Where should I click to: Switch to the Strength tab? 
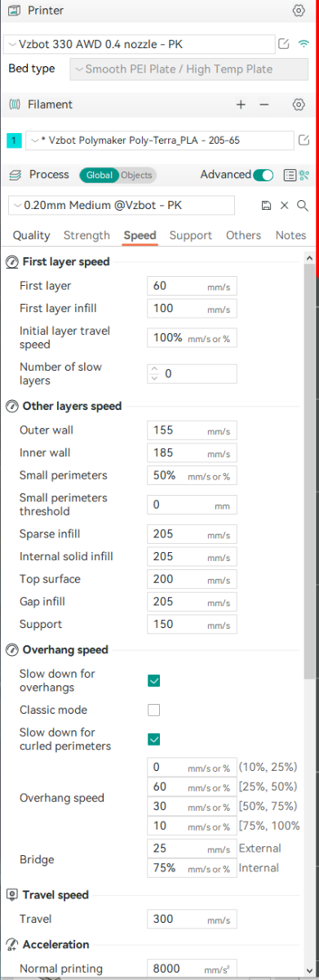(86, 235)
